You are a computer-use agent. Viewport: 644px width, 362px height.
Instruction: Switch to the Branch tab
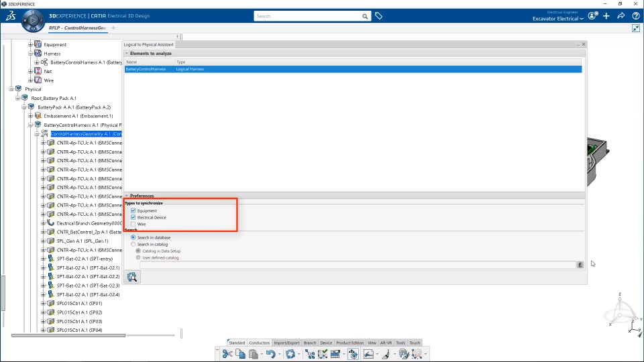pyautogui.click(x=310, y=343)
